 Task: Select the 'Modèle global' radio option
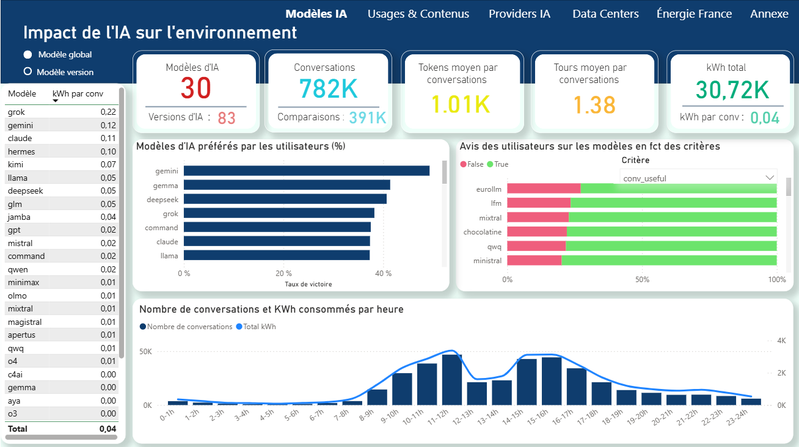click(26, 54)
